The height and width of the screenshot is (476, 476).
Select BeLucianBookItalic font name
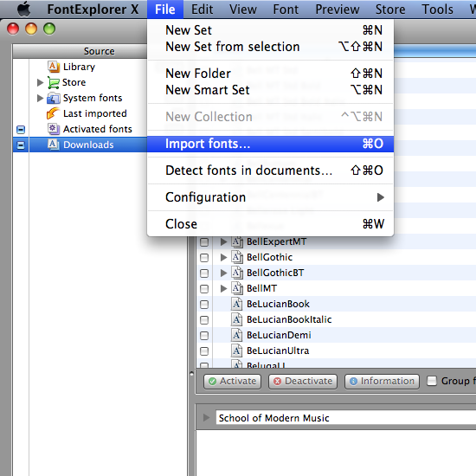pyautogui.click(x=289, y=319)
